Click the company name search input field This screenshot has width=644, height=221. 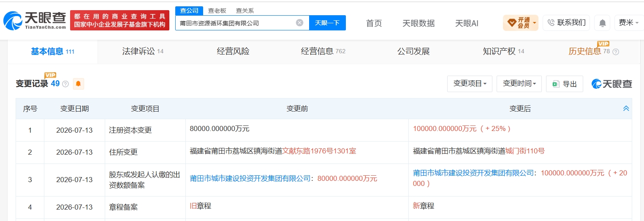click(236, 23)
